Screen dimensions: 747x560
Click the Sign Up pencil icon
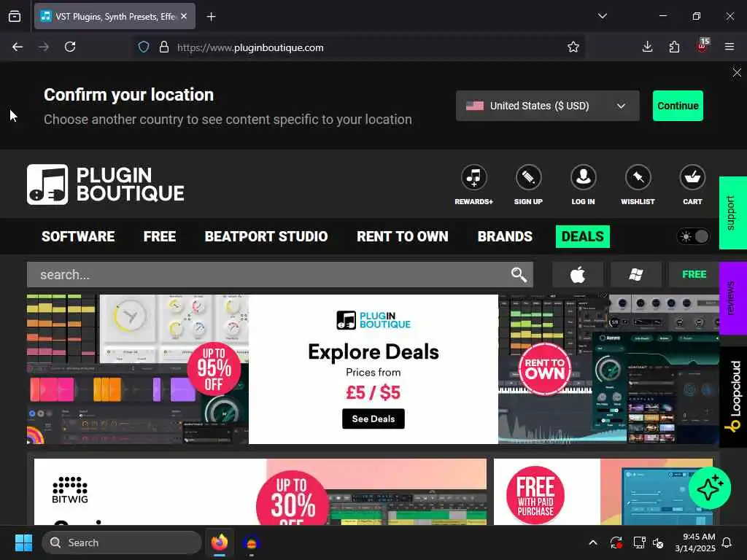pos(528,178)
